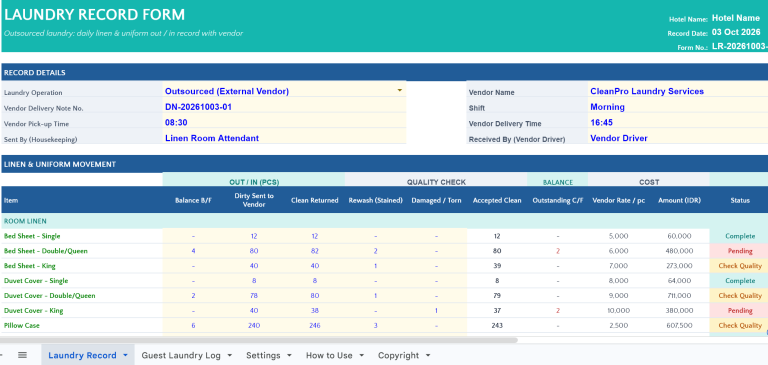Viewport: 768px width, 365px height.
Task: Switch to the Copyright sheet tab
Action: (x=398, y=355)
